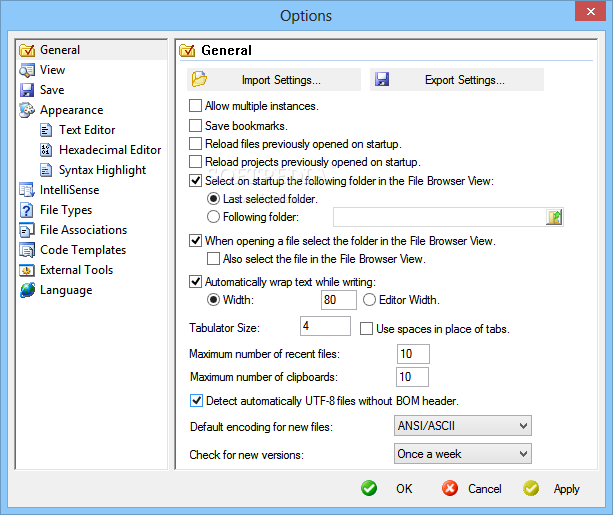Click the Save floppy disk sidebar icon
Viewport: 613px width, 515px height.
27,90
